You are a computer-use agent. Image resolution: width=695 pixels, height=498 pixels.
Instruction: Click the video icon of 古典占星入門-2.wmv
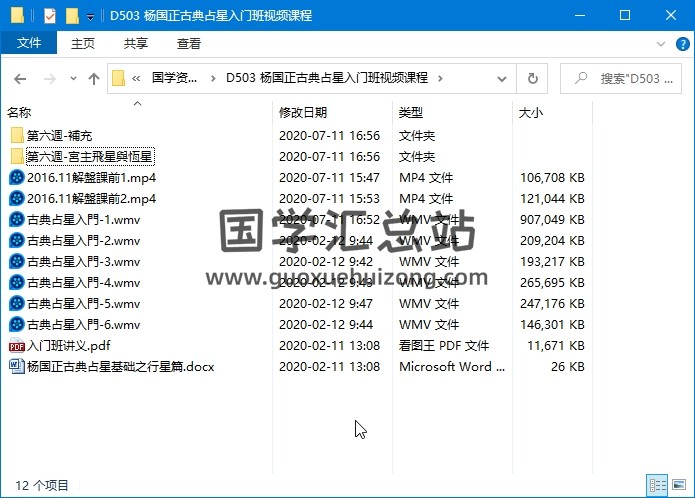(x=17, y=240)
